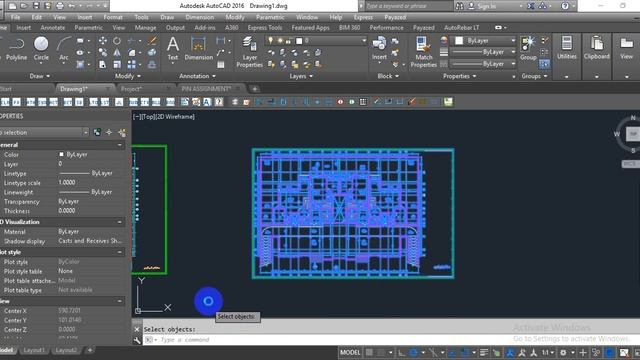Open the annotation scale 1:1 dropdown
Viewport: 640px width, 360px height.
tap(548, 353)
